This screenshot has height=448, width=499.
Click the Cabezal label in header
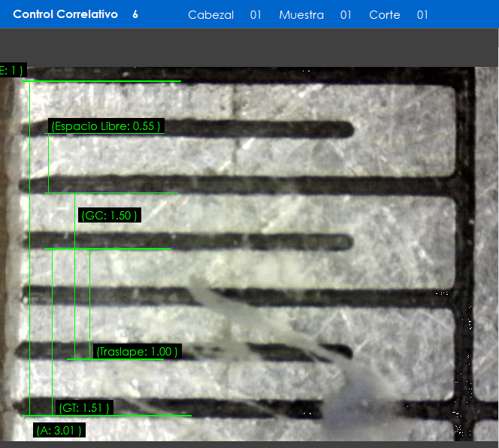click(210, 15)
